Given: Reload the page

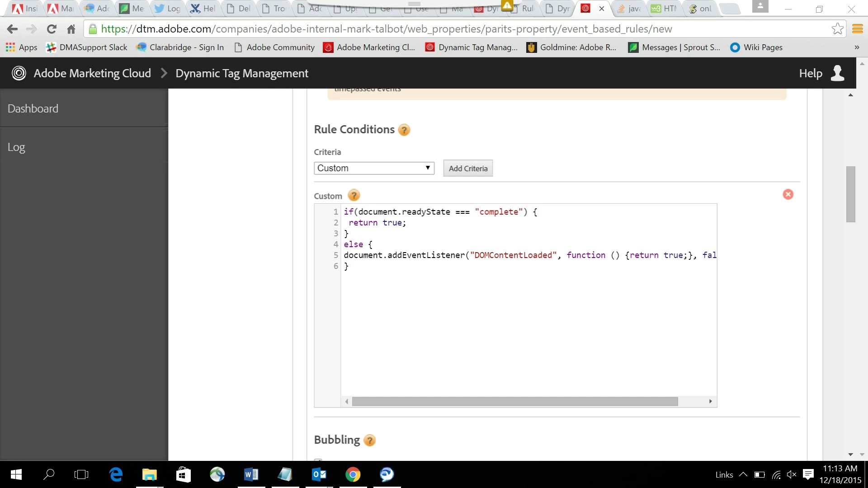Looking at the screenshot, I should (52, 29).
